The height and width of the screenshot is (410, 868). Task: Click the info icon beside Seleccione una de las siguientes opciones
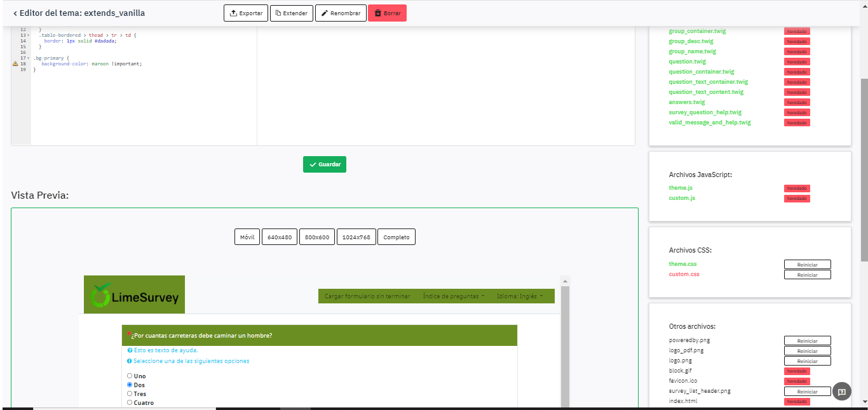(130, 361)
